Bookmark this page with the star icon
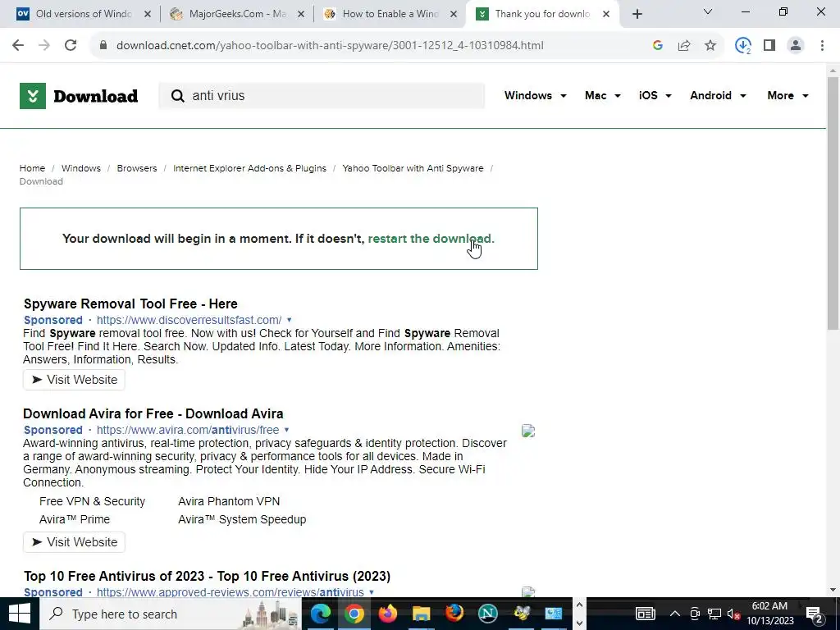Viewport: 840px width, 630px height. [x=710, y=46]
